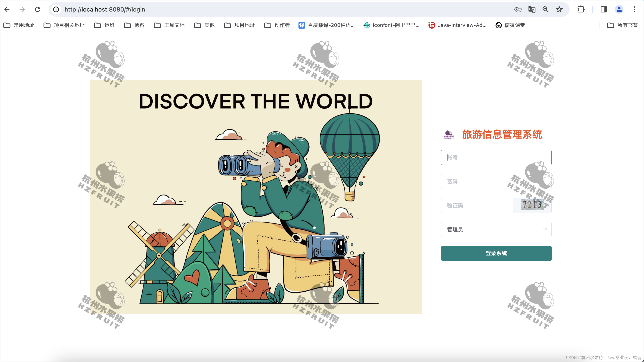The height and width of the screenshot is (362, 644).
Task: Reload the login page
Action: coord(37,9)
